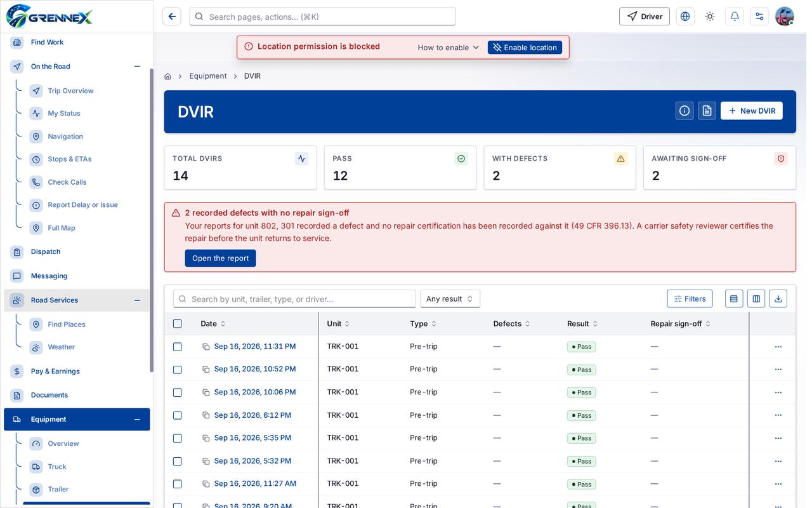Expand the How to enable dropdown
This screenshot has width=812, height=508.
point(448,48)
